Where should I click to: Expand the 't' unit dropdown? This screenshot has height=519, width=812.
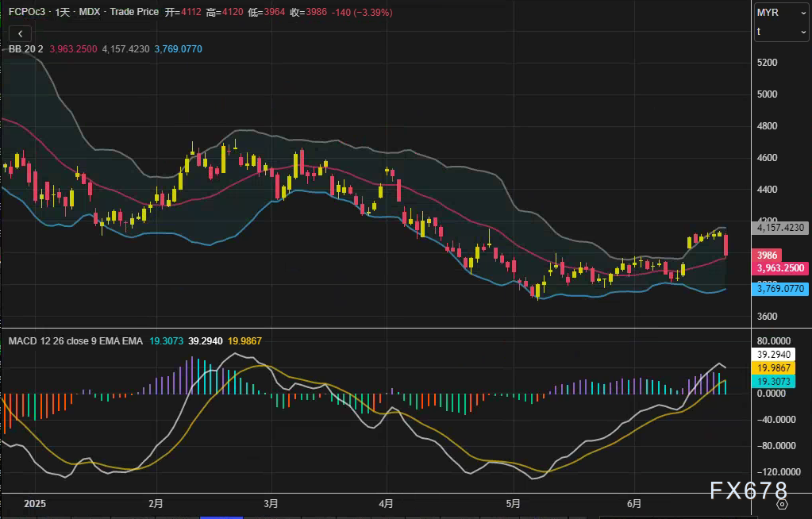[781, 32]
